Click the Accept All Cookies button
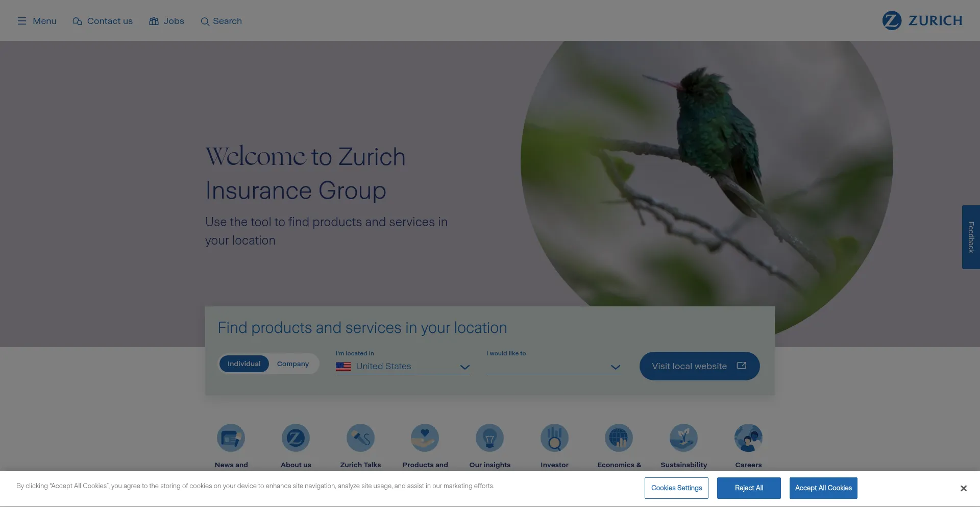The height and width of the screenshot is (507, 980). (823, 488)
